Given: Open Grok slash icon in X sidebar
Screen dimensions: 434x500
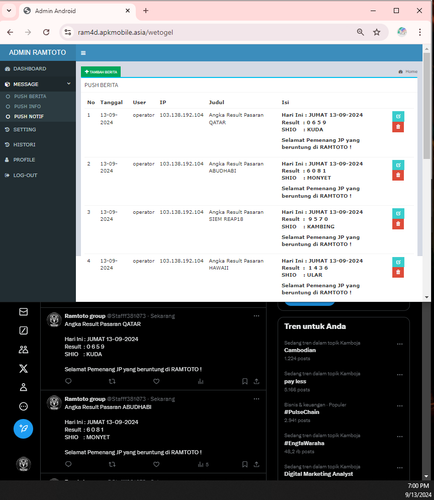Looking at the screenshot, I should [x=23, y=330].
